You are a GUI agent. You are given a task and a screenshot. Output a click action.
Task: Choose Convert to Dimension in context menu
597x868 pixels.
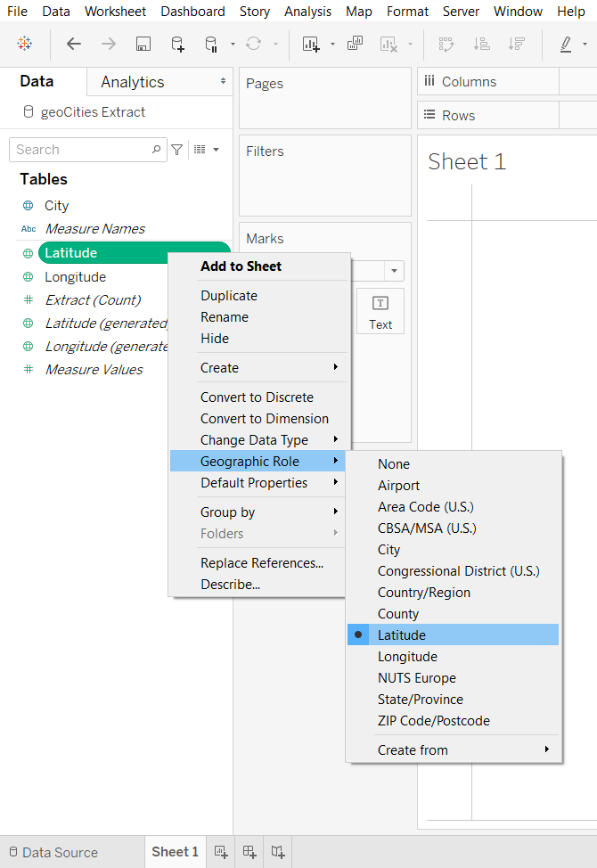264,419
